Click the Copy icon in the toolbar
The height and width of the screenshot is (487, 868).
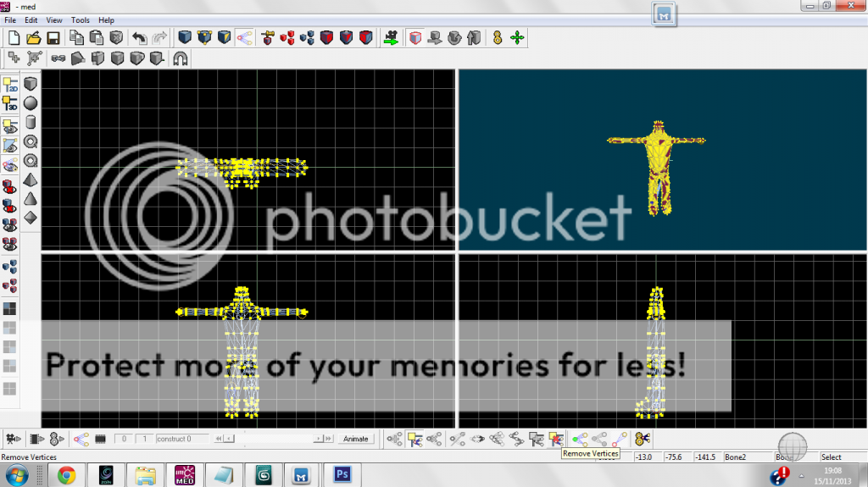click(76, 37)
